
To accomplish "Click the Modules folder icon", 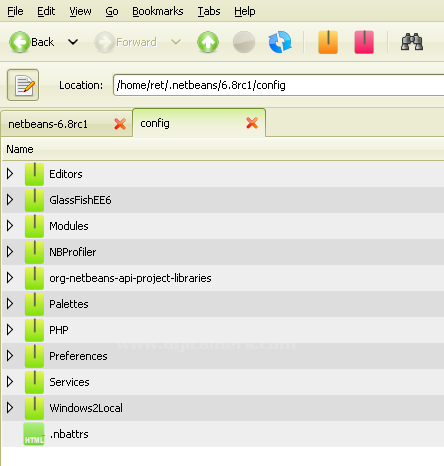I will pos(34,226).
